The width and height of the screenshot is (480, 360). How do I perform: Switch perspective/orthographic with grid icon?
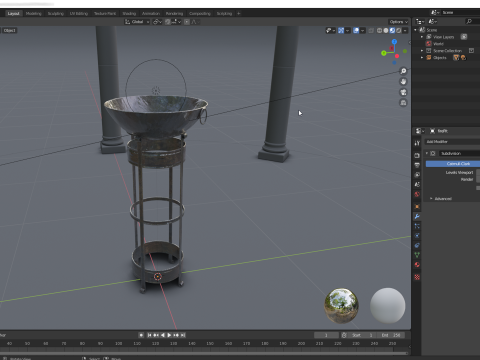(403, 103)
